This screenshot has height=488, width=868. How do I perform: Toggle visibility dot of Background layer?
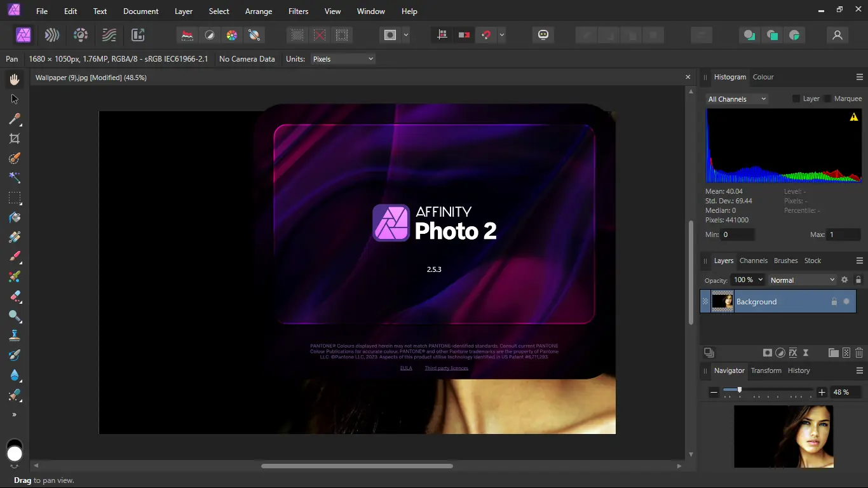click(846, 302)
